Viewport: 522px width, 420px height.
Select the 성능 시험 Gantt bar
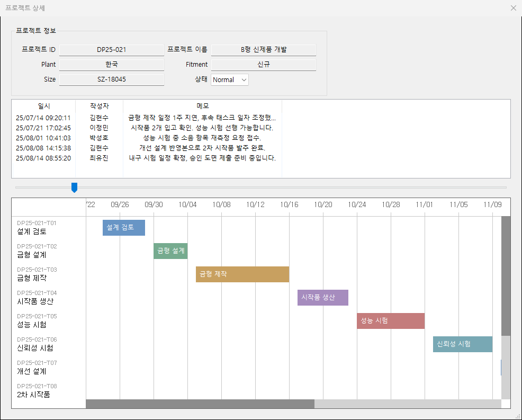click(x=391, y=321)
